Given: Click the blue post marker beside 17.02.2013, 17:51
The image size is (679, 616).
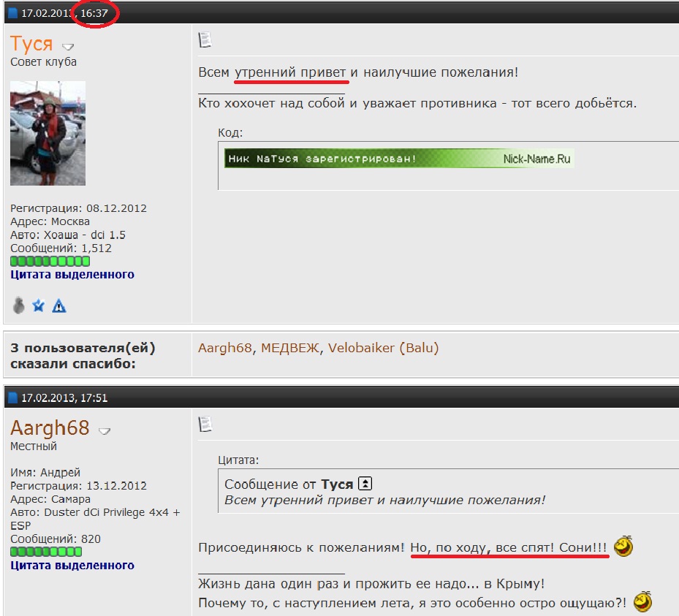Looking at the screenshot, I should click(12, 398).
